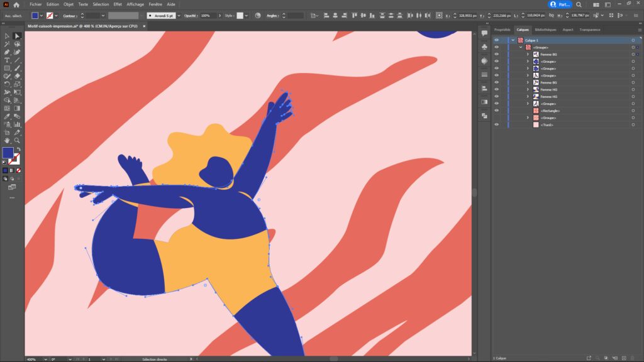Click the Home icon in top bar
Viewport: 644px width, 362px height.
coord(17,4)
